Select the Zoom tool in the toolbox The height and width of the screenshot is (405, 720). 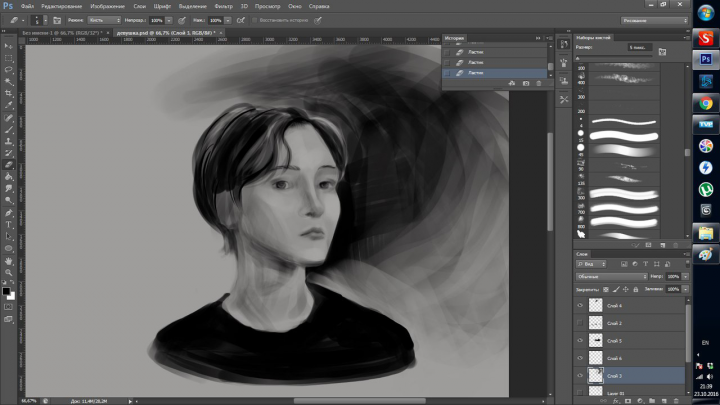(8, 272)
